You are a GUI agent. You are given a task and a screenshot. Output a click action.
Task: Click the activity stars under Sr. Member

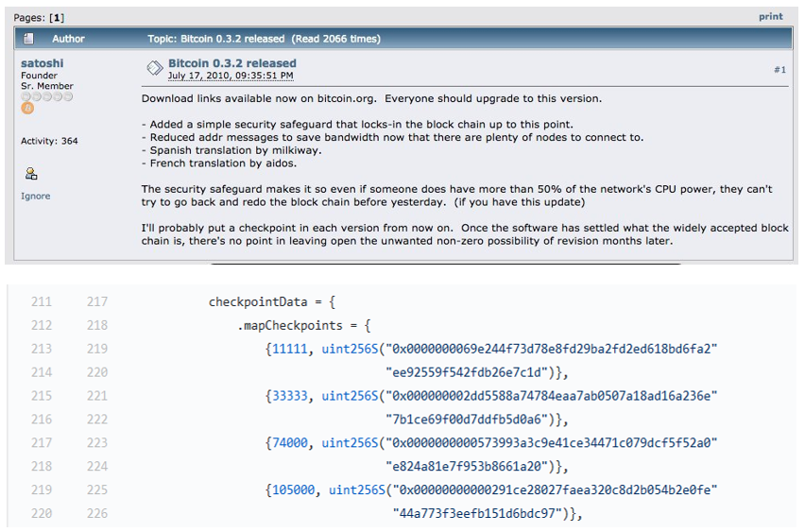46,96
